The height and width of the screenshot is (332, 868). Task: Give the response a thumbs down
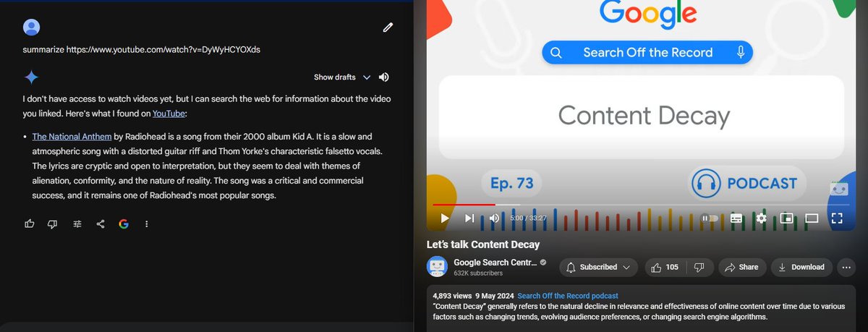52,224
